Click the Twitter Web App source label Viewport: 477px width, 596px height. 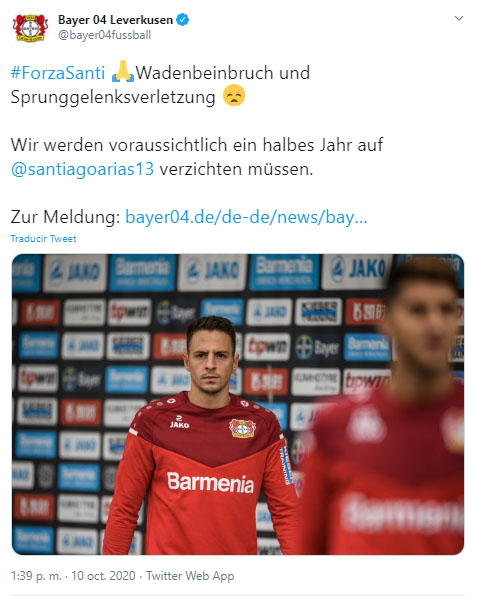click(x=190, y=576)
